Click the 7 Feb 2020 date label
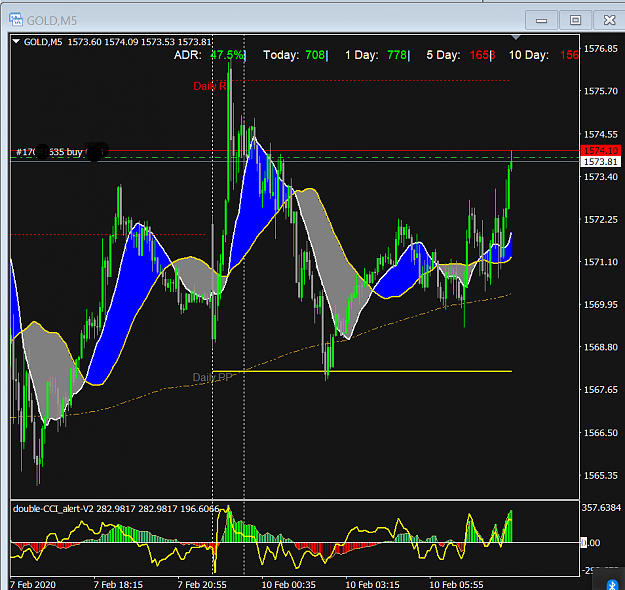The image size is (625, 590). tap(33, 584)
